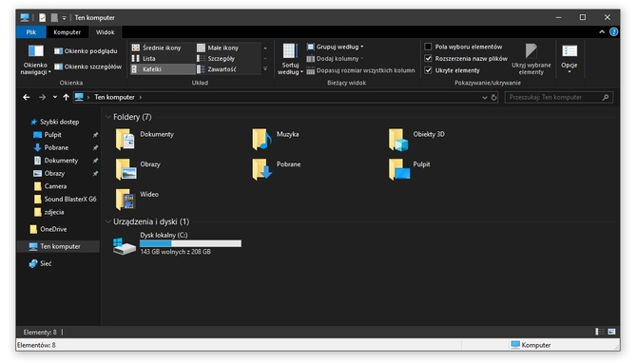Select the Dysk lokalny (C:) drive icon
637x364 pixels.
tap(124, 246)
